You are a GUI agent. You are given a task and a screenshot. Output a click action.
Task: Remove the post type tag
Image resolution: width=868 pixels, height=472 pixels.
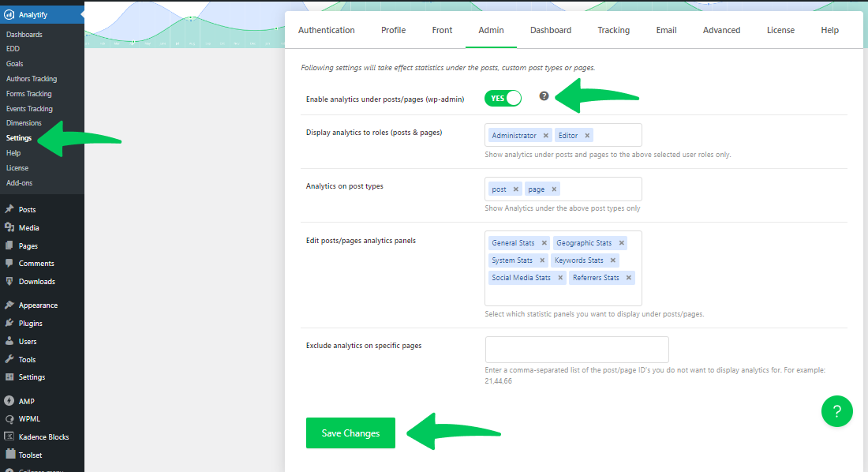pyautogui.click(x=516, y=189)
